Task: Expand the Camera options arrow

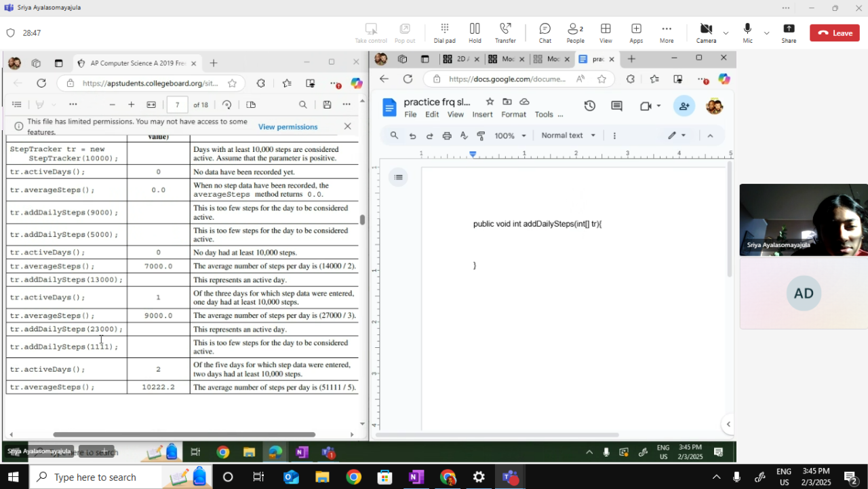Action: click(726, 33)
